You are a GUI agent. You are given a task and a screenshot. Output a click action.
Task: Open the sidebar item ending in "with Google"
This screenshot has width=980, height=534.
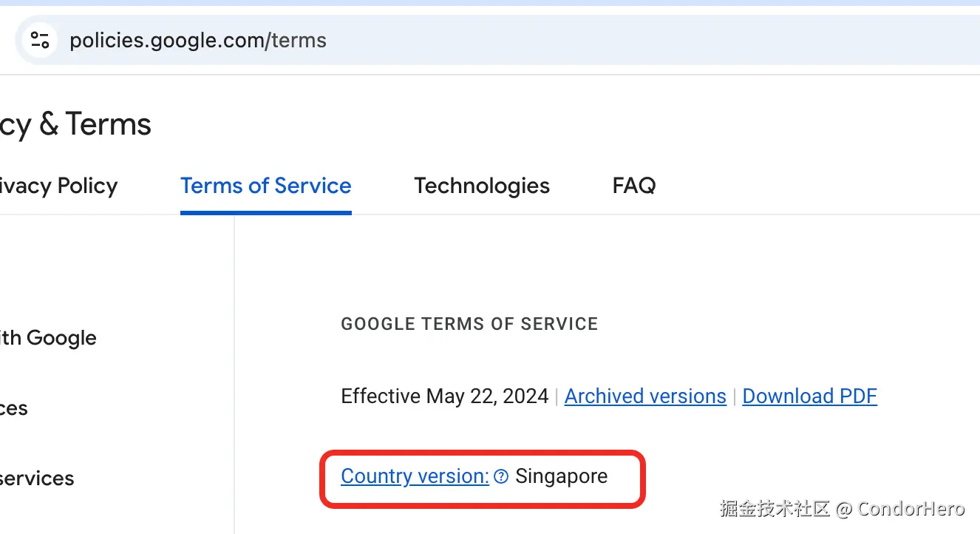click(48, 338)
